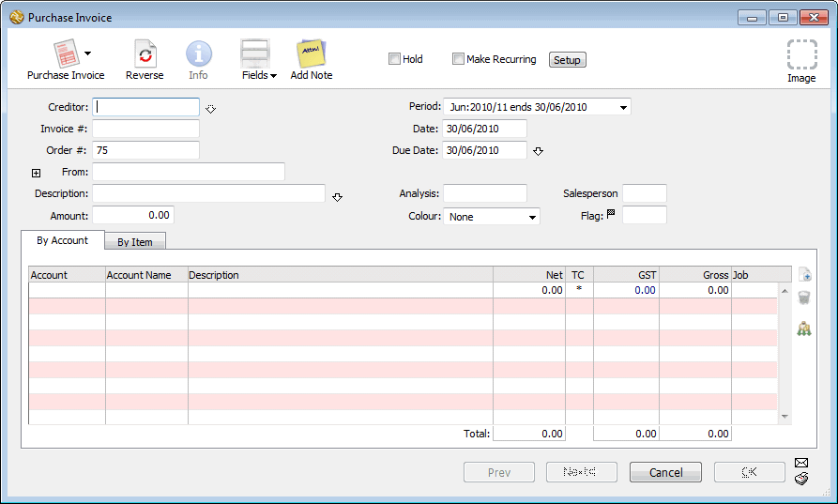Click the first row Account cell
The height and width of the screenshot is (504, 838).
click(67, 290)
